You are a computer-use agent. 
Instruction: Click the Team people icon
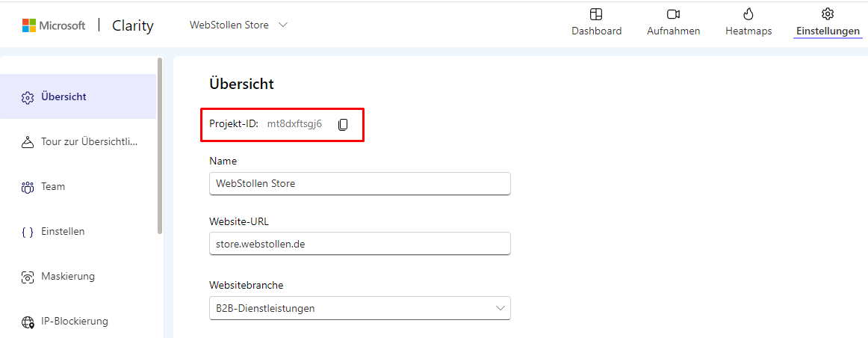tap(28, 187)
